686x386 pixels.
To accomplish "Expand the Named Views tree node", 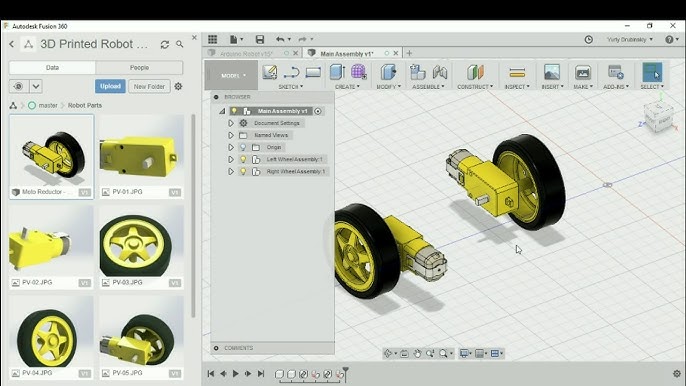I will [231, 135].
